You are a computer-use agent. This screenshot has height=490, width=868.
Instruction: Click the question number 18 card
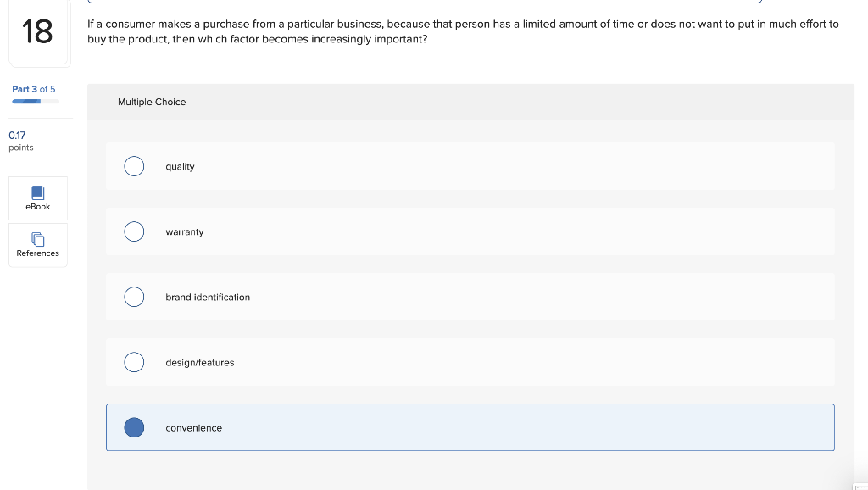(38, 32)
